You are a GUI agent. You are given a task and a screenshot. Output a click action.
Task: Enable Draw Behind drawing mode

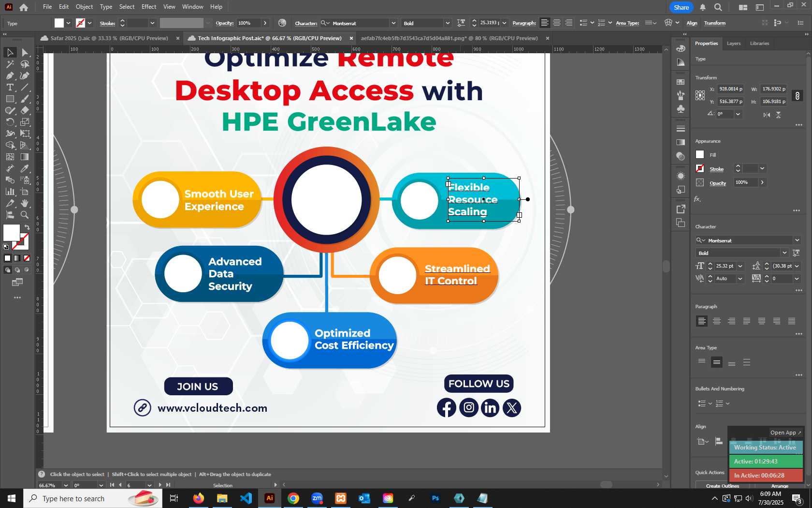pyautogui.click(x=17, y=270)
